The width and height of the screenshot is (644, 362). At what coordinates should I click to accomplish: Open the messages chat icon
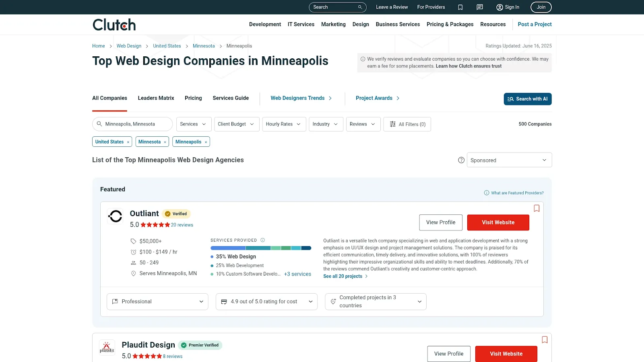[x=479, y=7]
